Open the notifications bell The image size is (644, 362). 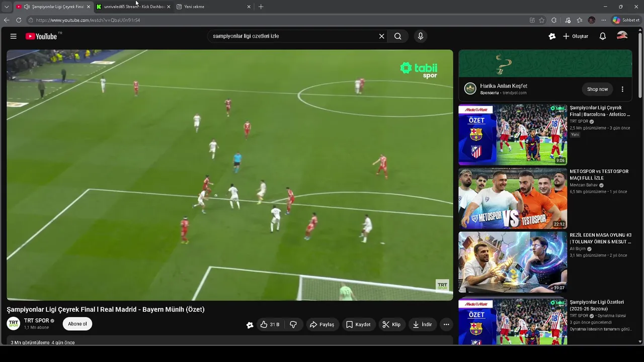tap(603, 36)
